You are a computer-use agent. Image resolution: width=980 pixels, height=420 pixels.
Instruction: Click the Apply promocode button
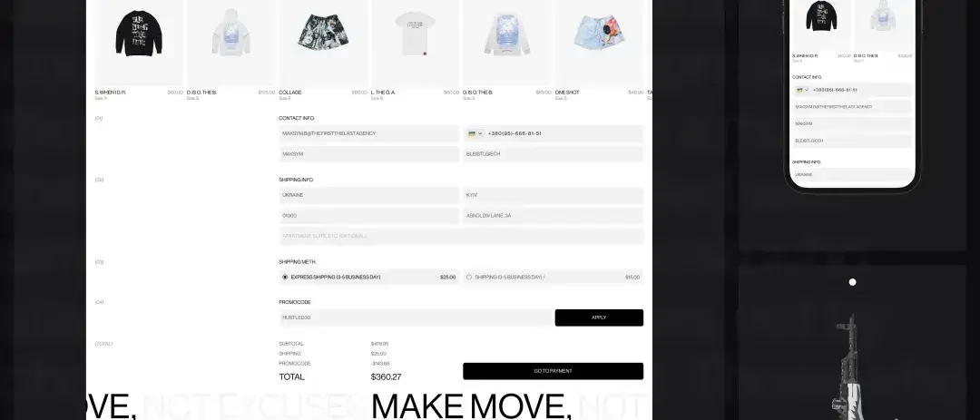599,317
